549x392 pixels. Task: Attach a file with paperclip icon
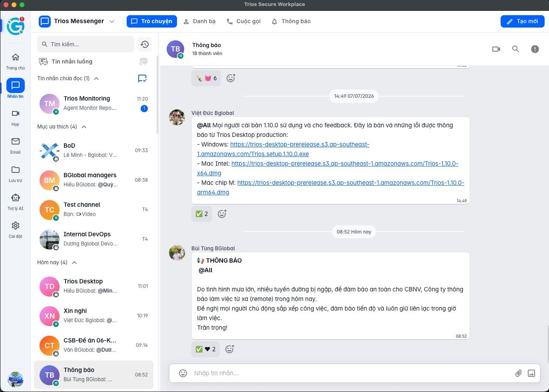point(518,373)
